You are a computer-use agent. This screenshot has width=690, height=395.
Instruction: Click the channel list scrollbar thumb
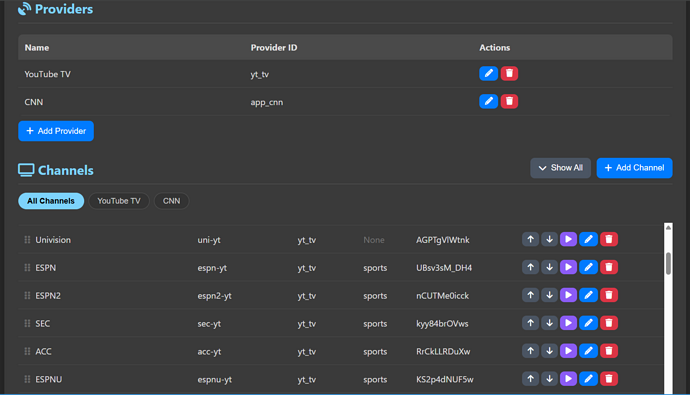tap(668, 263)
